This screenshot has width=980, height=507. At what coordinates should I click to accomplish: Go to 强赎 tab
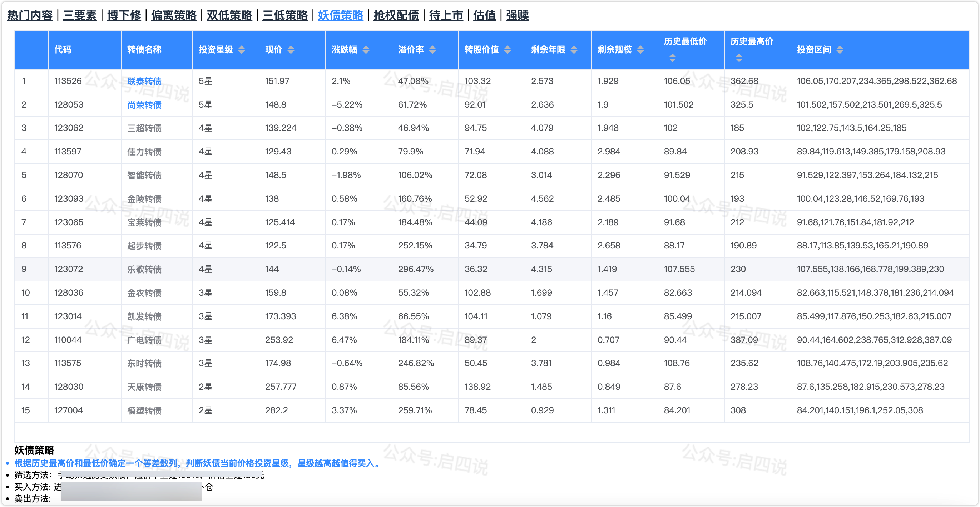517,16
